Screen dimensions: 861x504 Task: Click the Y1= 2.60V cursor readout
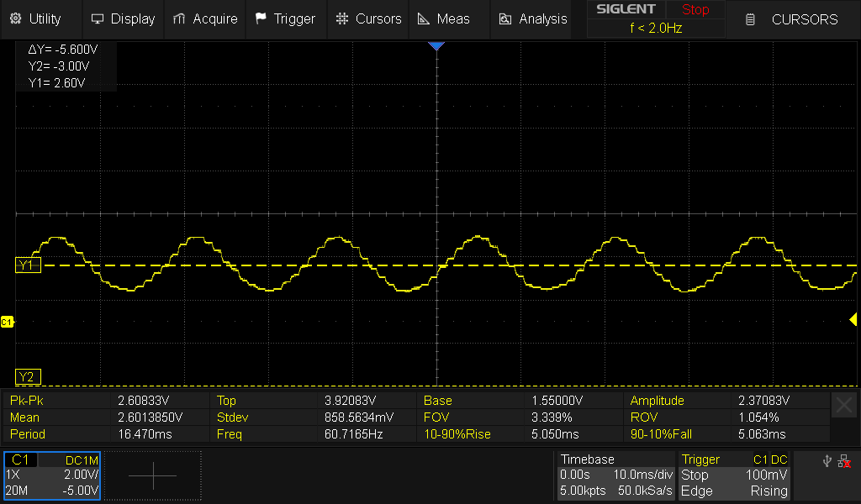(x=56, y=83)
